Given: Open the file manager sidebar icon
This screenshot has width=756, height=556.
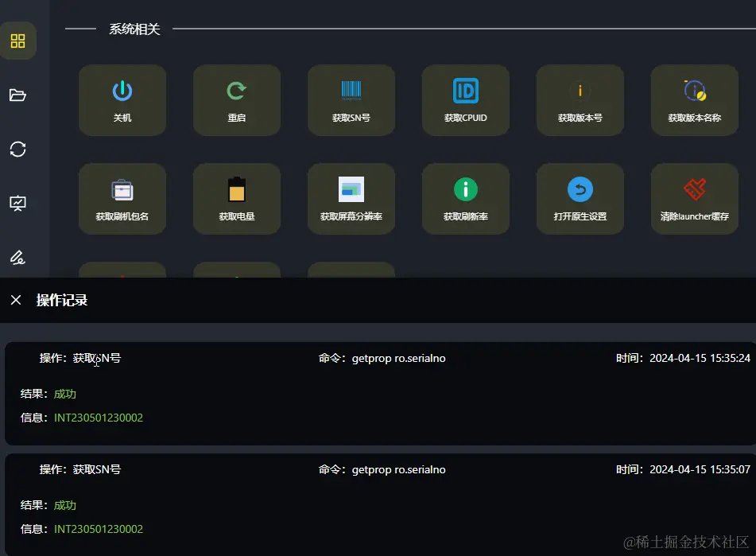Looking at the screenshot, I should tap(18, 95).
